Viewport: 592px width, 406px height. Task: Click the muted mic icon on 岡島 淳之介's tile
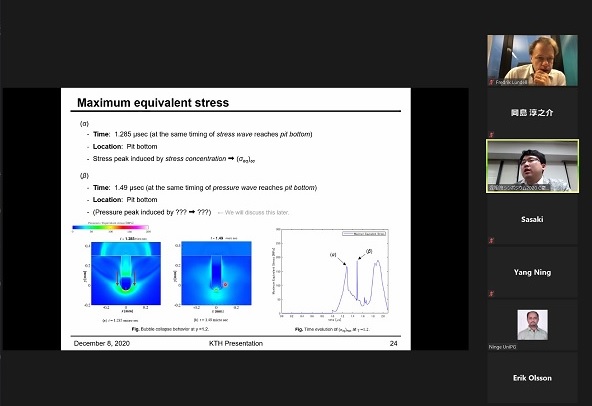pos(491,134)
